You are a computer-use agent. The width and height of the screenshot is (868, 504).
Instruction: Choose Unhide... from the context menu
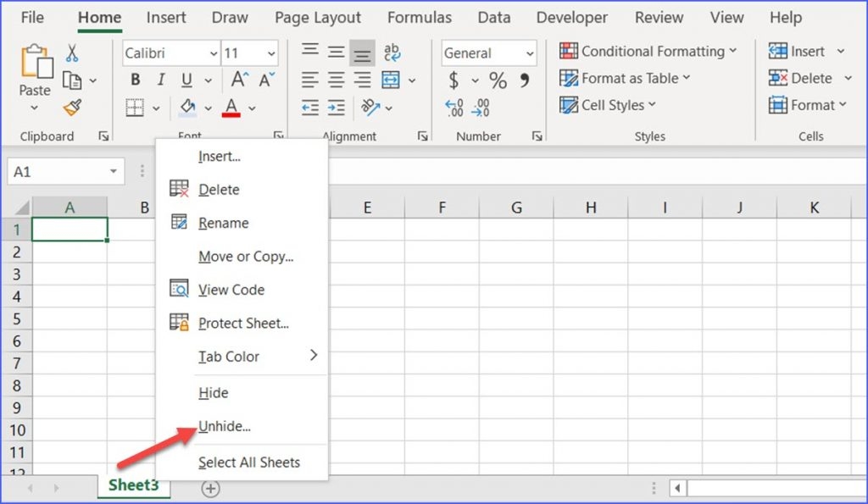[225, 426]
